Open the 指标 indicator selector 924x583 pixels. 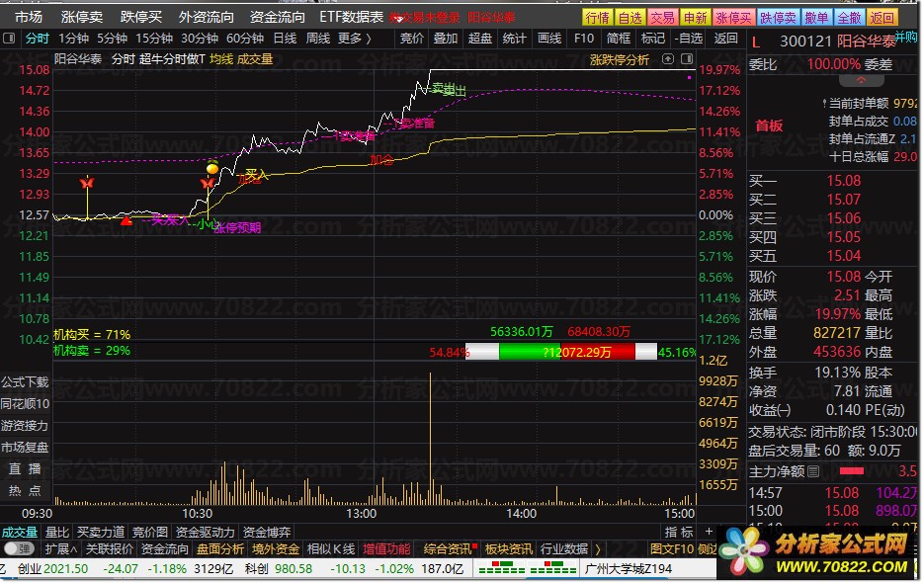point(680,533)
